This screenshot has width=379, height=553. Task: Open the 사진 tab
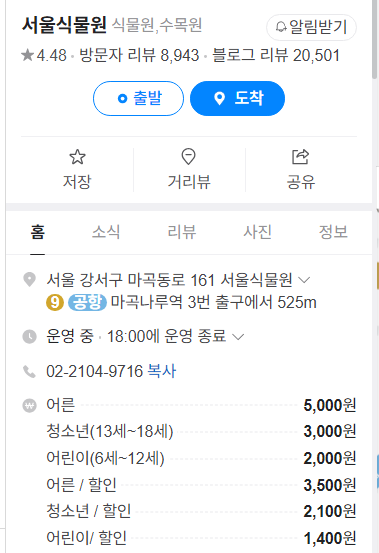tap(257, 232)
